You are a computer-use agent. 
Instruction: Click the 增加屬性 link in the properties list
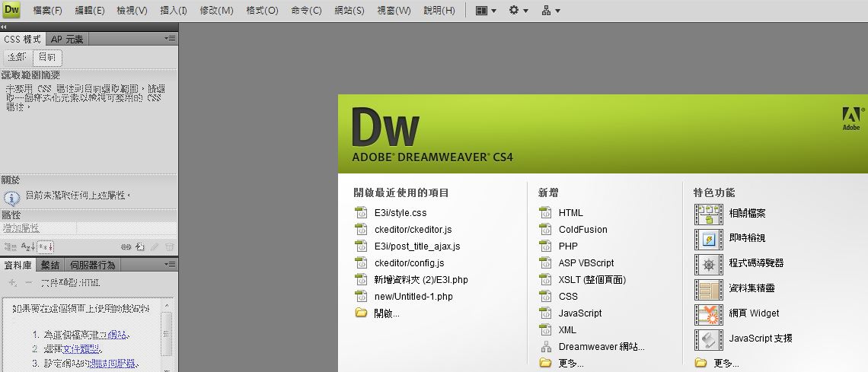[21, 228]
